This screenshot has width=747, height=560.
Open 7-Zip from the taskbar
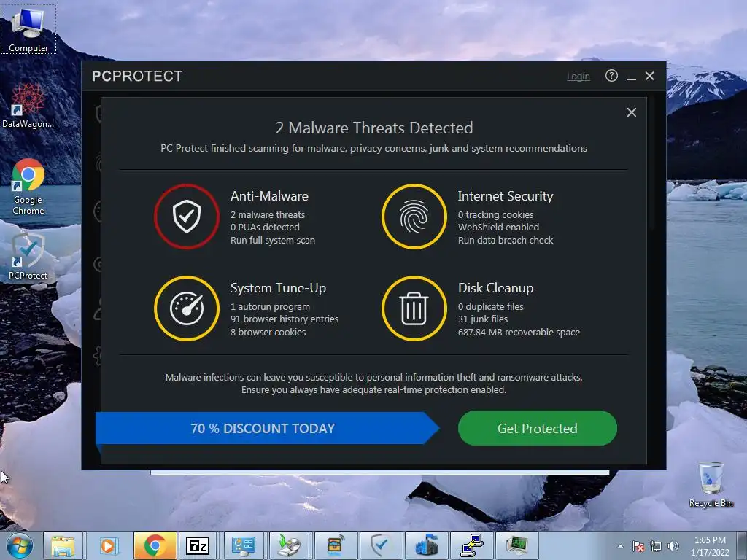pos(198,545)
